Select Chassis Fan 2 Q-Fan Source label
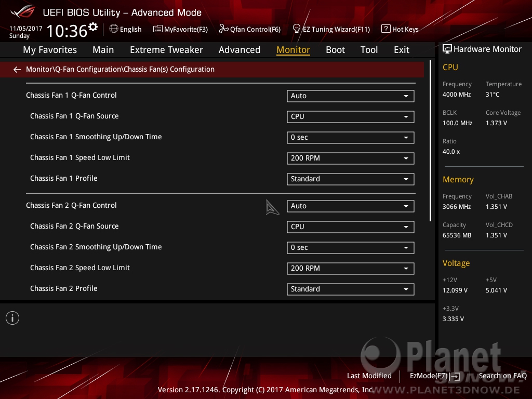Image resolution: width=532 pixels, height=399 pixels. [74, 227]
